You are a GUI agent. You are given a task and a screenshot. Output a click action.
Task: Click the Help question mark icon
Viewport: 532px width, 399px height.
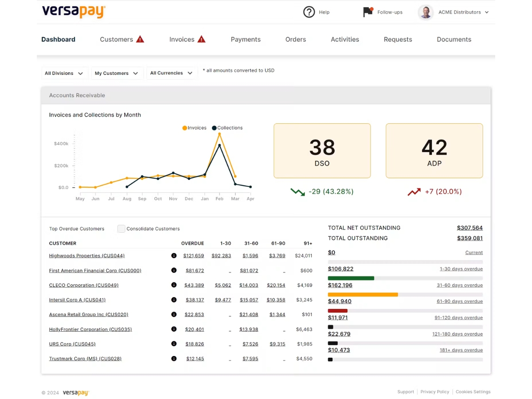(309, 12)
